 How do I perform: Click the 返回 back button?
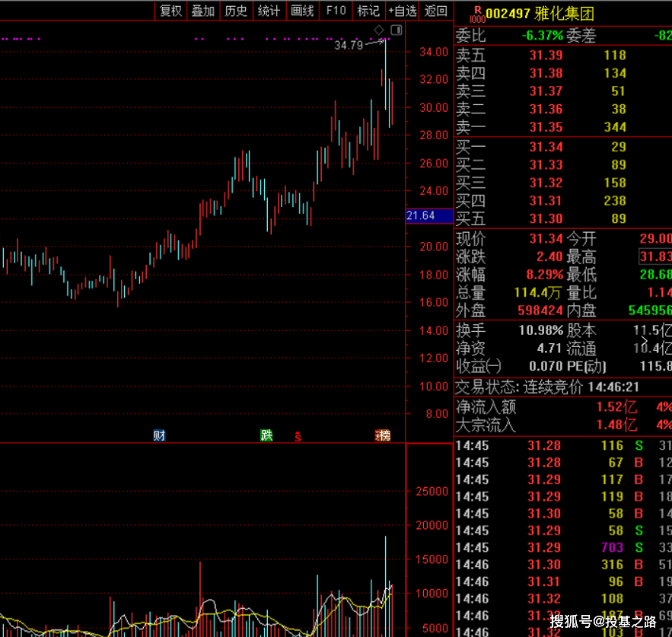click(436, 11)
